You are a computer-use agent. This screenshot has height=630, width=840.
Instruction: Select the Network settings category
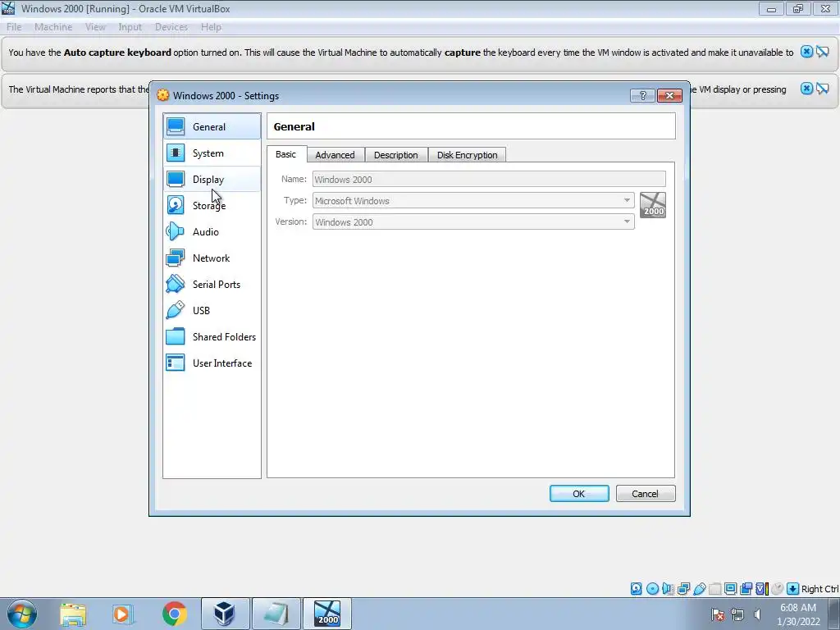pyautogui.click(x=212, y=258)
